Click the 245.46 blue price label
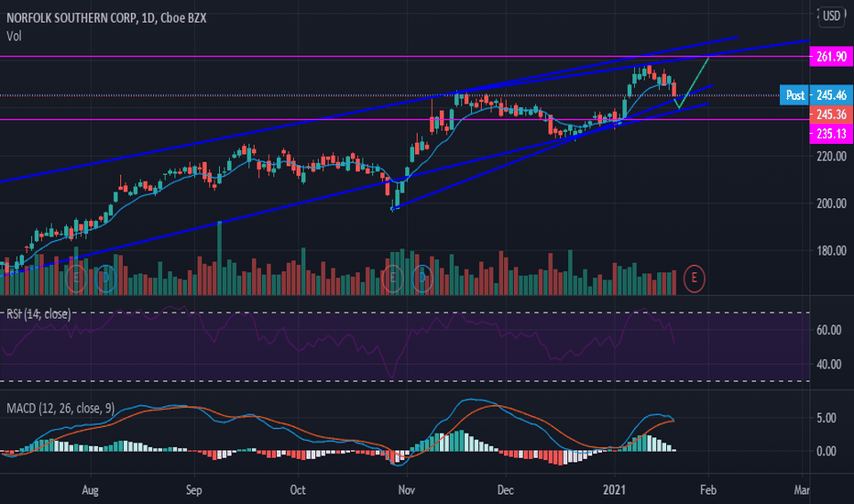Viewport: 854px width, 504px height. [x=831, y=95]
